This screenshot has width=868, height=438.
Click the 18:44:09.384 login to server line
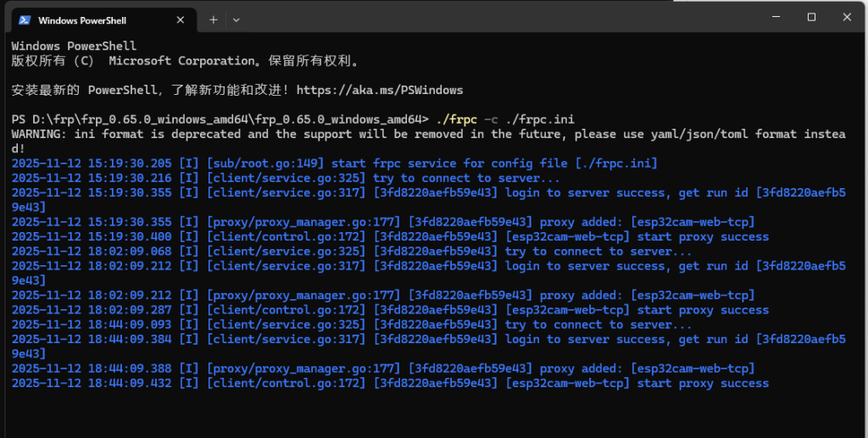(x=428, y=347)
